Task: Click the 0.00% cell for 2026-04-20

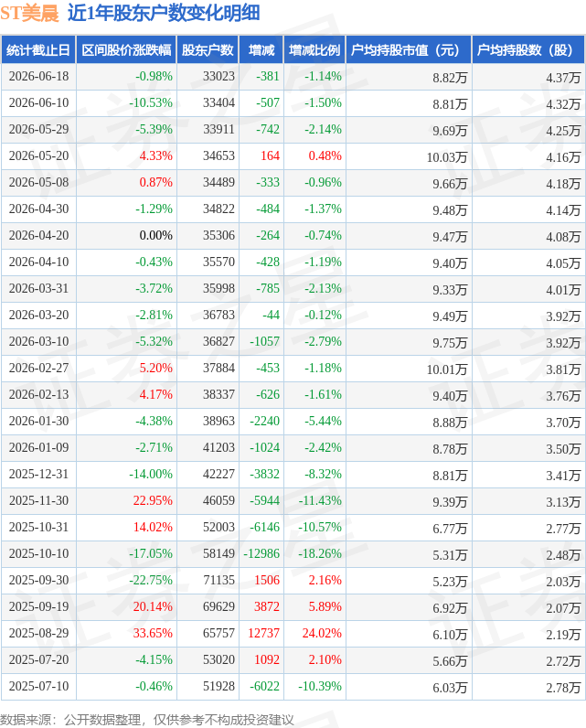Action: (x=156, y=235)
